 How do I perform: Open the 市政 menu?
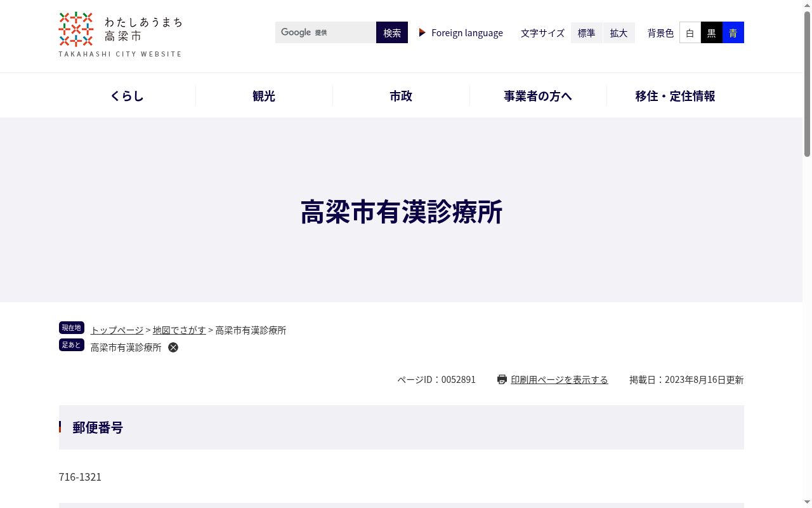click(401, 96)
